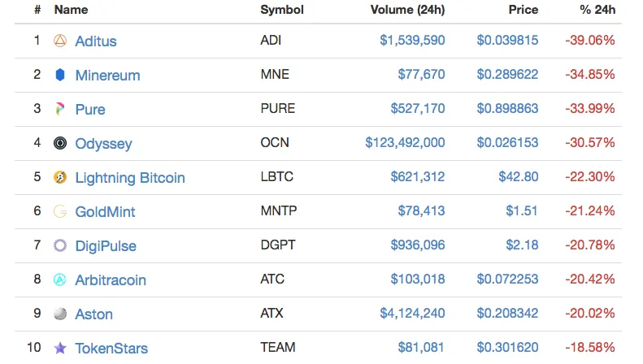Image resolution: width=643 pixels, height=364 pixels.
Task: Open the TokenStars name link
Action: tap(111, 348)
